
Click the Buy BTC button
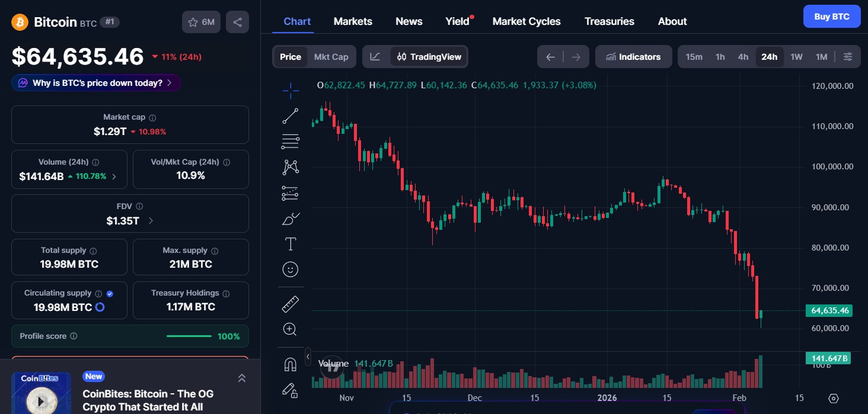tap(831, 16)
